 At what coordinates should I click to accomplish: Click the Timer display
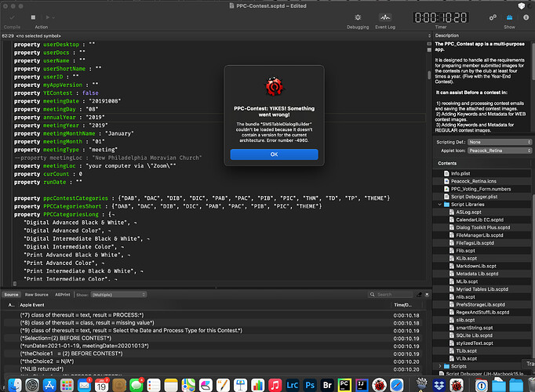[441, 17]
